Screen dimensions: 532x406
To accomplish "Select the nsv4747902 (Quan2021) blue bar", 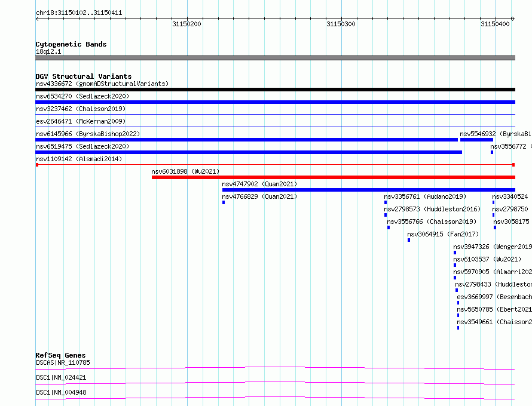I will point(369,190).
